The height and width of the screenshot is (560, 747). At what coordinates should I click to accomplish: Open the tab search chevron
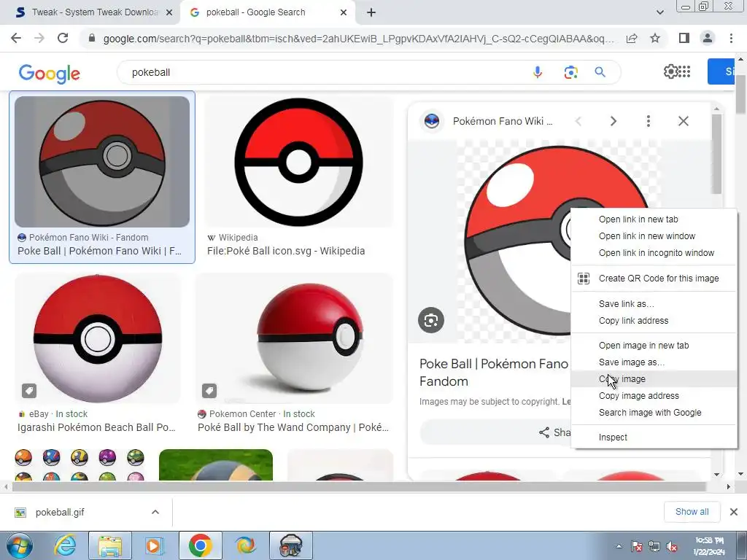coord(659,12)
